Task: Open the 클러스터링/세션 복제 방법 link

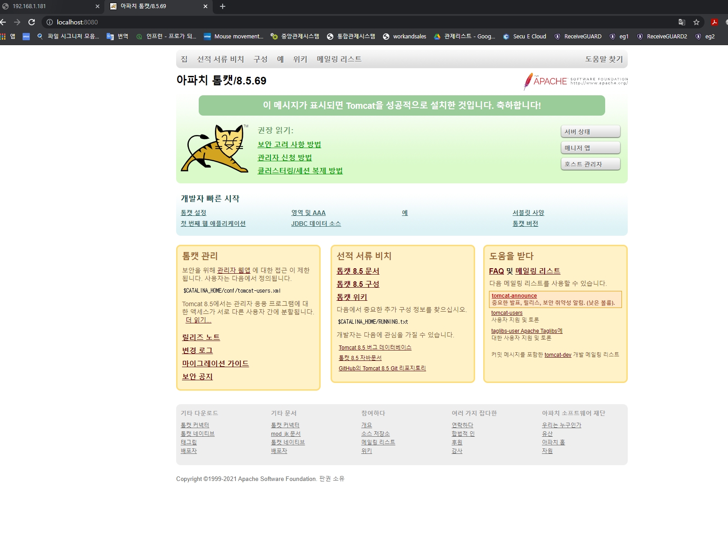Action: pos(300,171)
